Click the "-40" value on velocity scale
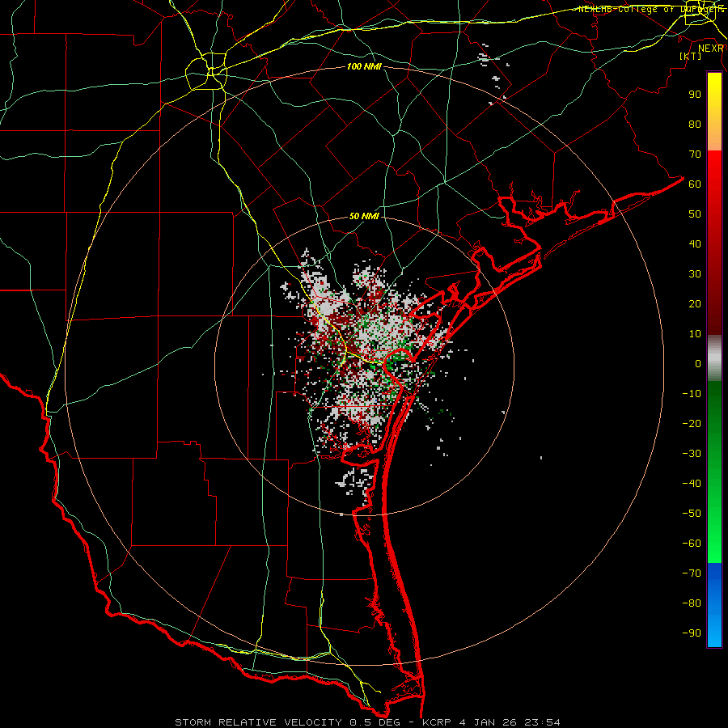This screenshot has width=728, height=728. point(692,484)
